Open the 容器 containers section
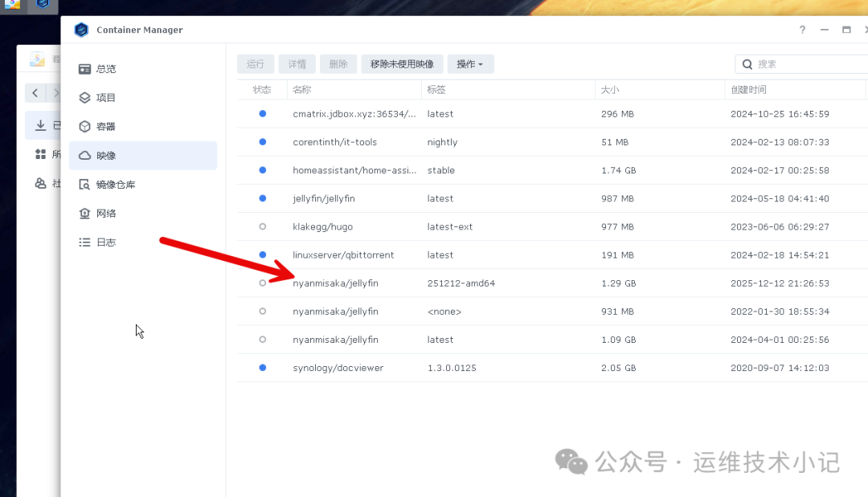The image size is (868, 497). [x=143, y=127]
